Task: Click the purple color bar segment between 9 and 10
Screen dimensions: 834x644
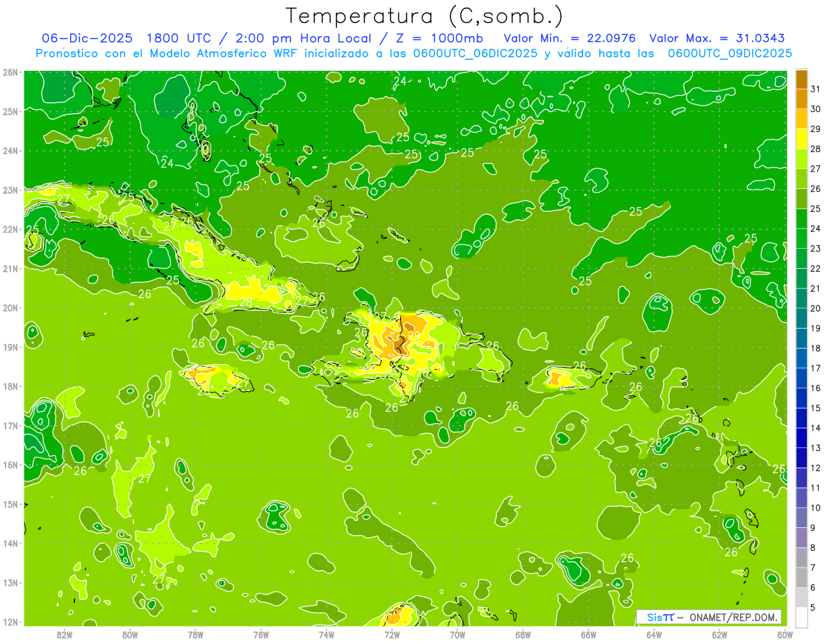Action: (x=801, y=518)
